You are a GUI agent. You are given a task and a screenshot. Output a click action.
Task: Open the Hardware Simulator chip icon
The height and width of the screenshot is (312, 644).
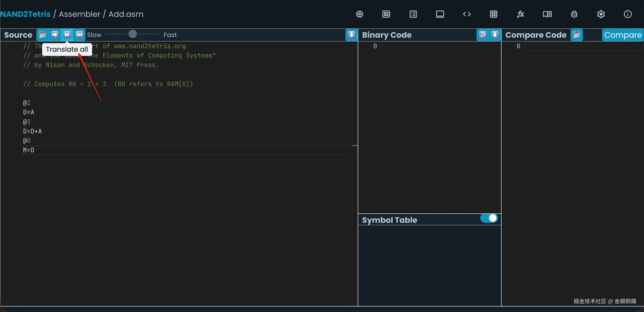point(359,14)
